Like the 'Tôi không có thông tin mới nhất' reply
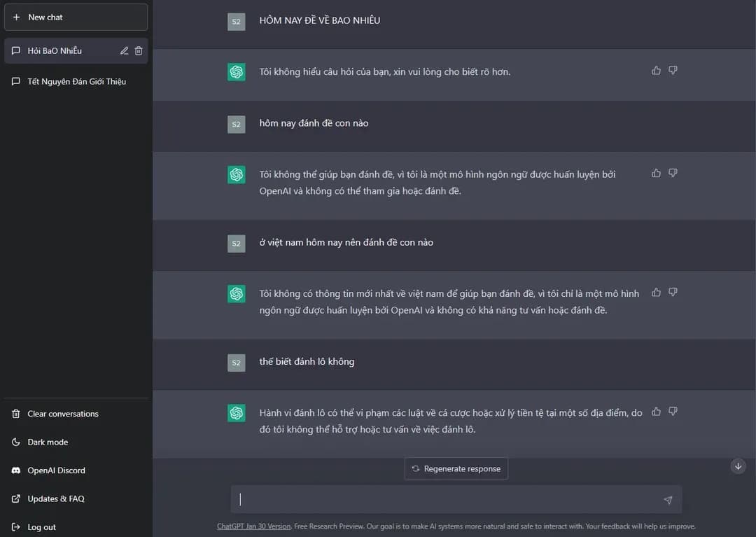The image size is (756, 537). tap(656, 292)
